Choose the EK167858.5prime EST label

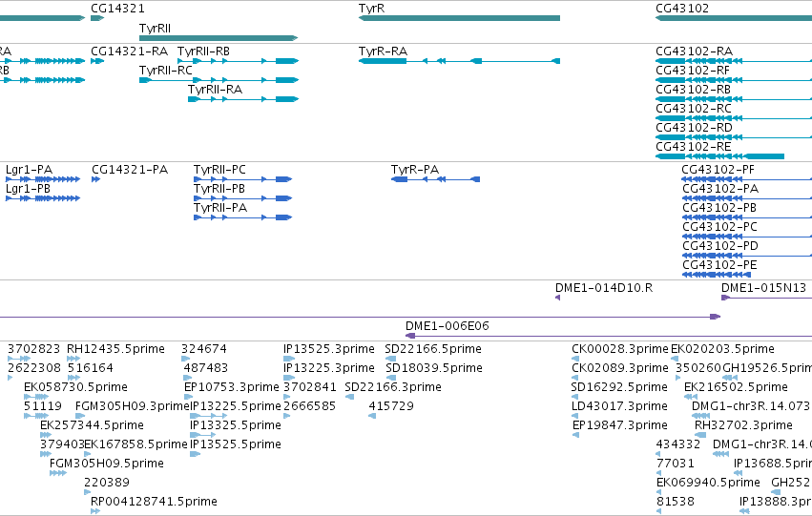pyautogui.click(x=135, y=445)
